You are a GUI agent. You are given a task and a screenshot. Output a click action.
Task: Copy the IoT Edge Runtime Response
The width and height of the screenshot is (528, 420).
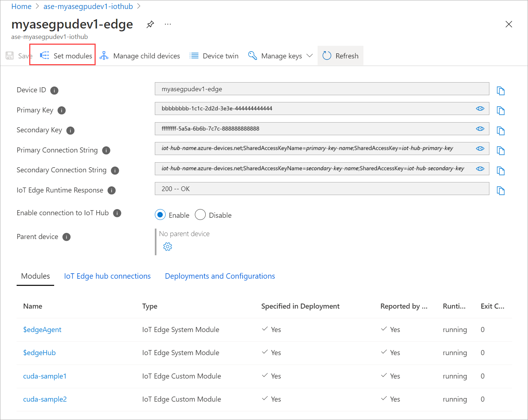[x=501, y=191]
